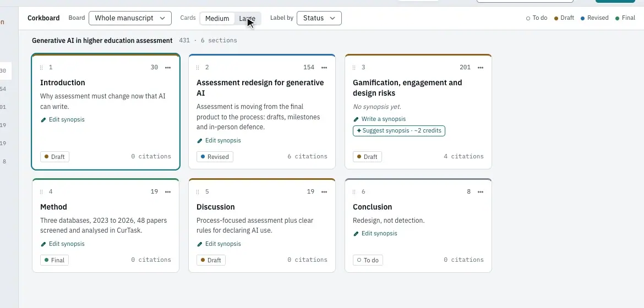This screenshot has height=308, width=644.
Task: Grab the drag handle on card 2
Action: point(198,67)
